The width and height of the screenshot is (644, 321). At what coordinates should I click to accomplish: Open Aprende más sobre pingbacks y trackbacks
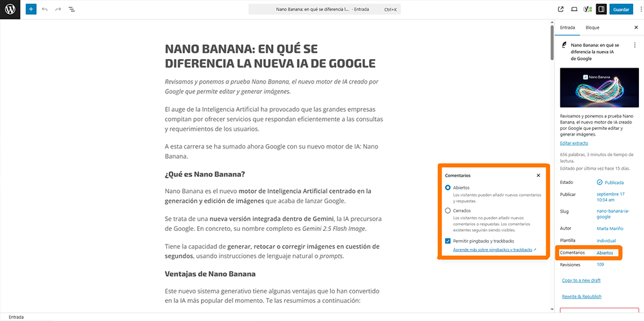click(x=495, y=250)
